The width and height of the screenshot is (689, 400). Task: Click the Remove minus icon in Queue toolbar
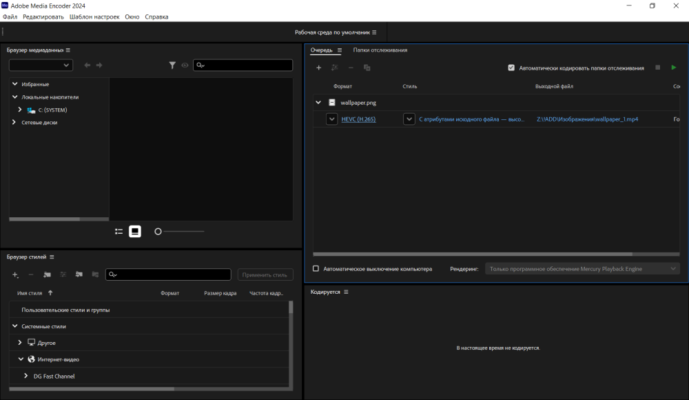click(351, 68)
